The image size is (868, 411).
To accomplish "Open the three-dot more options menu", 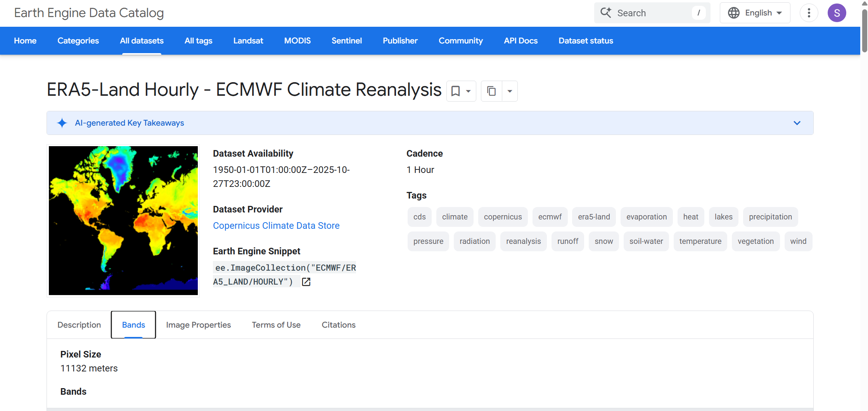I will click(809, 13).
